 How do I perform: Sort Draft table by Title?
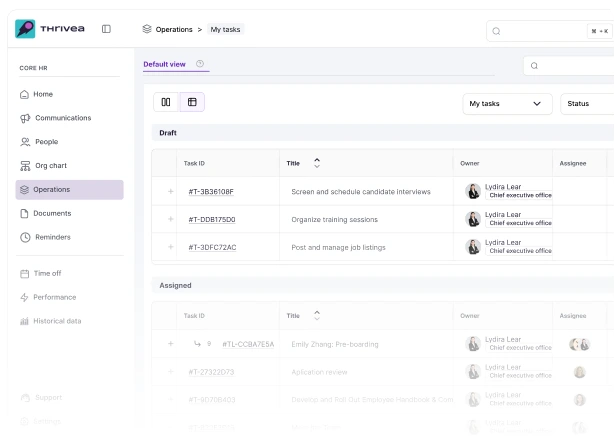(x=318, y=162)
